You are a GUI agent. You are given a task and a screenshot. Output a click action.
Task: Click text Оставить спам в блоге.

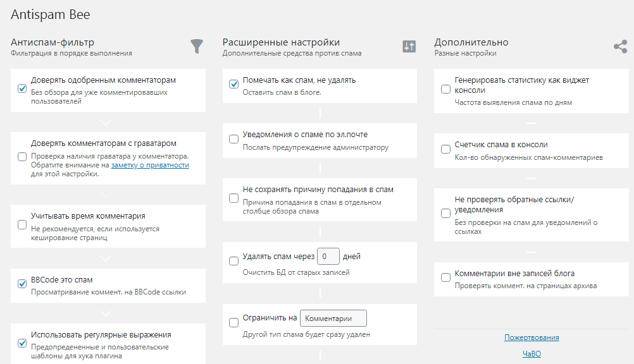pyautogui.click(x=282, y=92)
